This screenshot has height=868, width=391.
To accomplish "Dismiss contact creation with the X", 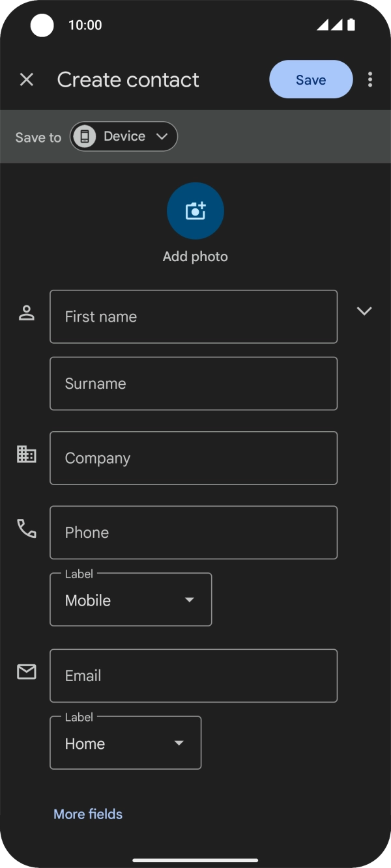I will (x=27, y=79).
